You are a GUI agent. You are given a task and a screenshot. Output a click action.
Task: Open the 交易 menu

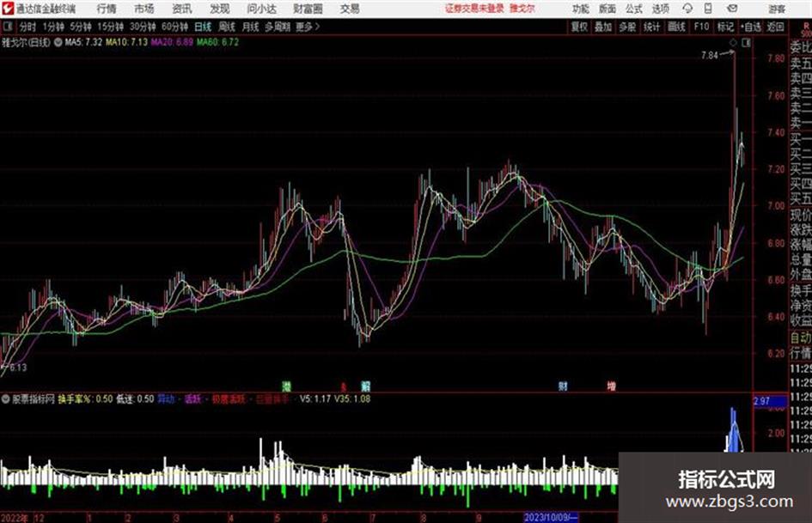tap(350, 9)
